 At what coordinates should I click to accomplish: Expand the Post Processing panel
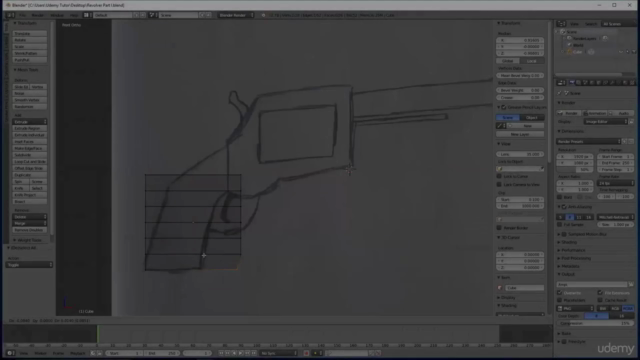point(559,258)
